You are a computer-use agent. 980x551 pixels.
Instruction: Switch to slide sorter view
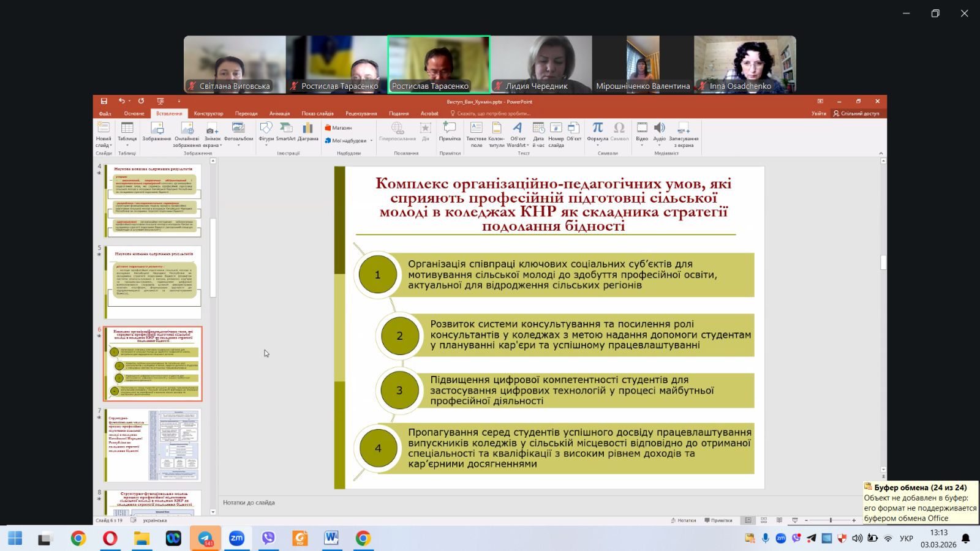pos(764,520)
